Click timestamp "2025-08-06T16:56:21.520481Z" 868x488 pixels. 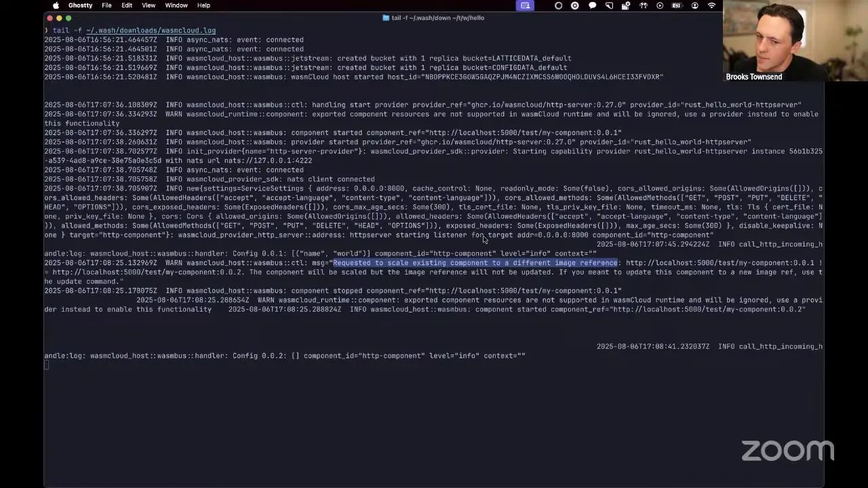[x=101, y=77]
